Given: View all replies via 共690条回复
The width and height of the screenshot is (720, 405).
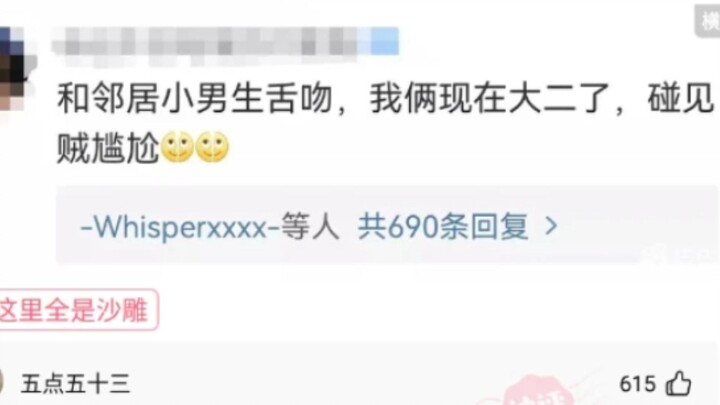Looking at the screenshot, I should coord(443,227).
